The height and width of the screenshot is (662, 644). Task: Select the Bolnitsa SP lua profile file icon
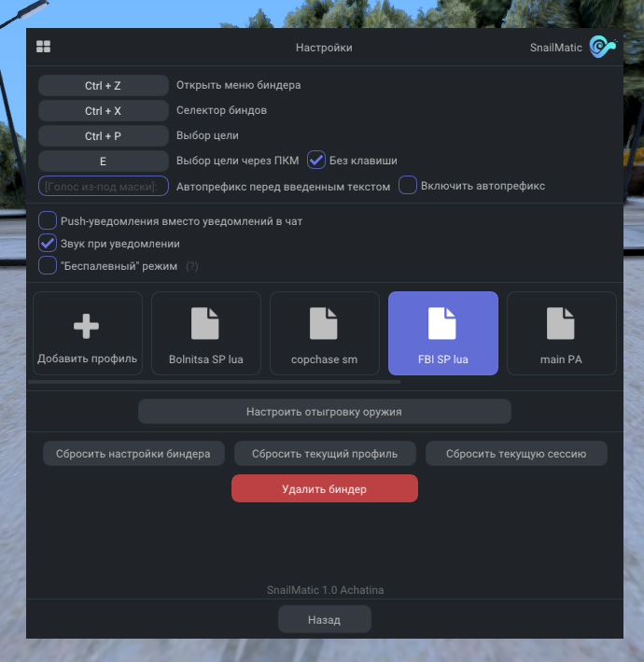(205, 323)
